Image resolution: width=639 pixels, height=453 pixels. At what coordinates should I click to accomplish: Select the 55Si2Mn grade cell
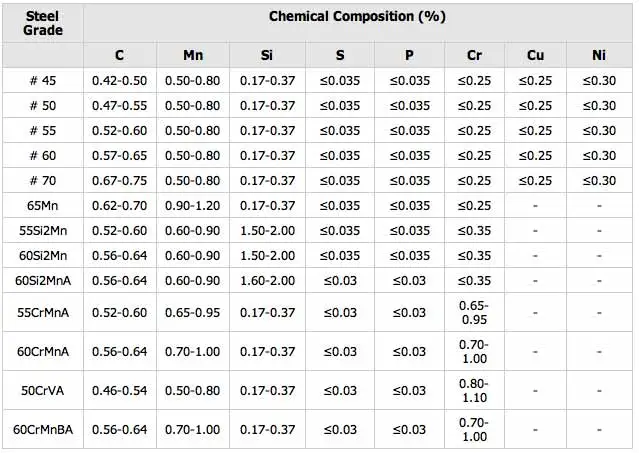pos(42,231)
